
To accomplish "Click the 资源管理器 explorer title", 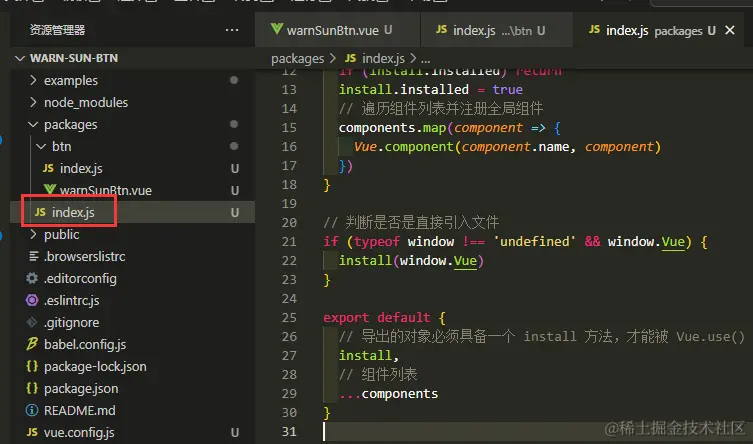I will click(x=57, y=30).
